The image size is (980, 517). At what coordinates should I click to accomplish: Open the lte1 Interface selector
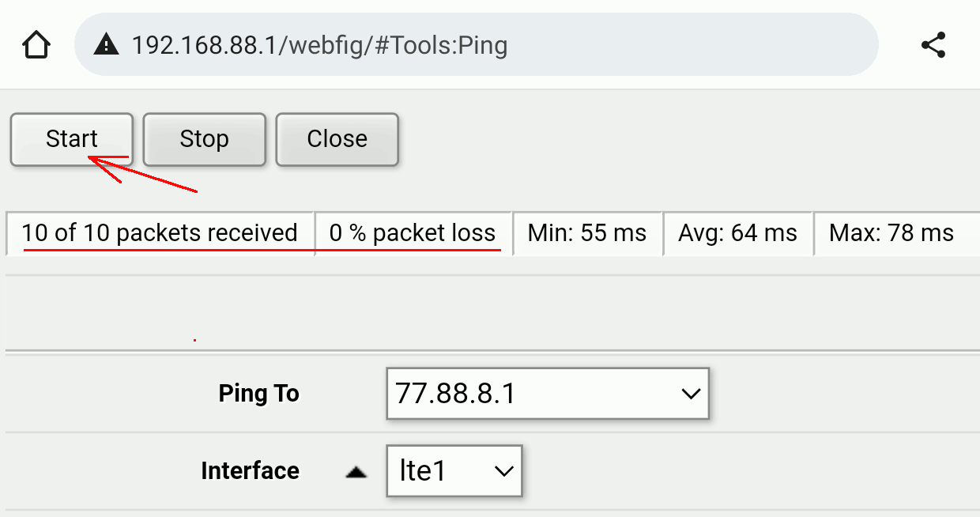(x=454, y=471)
